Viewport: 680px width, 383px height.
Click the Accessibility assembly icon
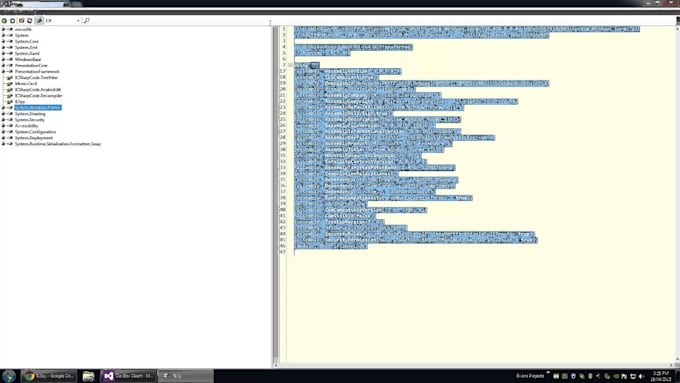(x=10, y=126)
